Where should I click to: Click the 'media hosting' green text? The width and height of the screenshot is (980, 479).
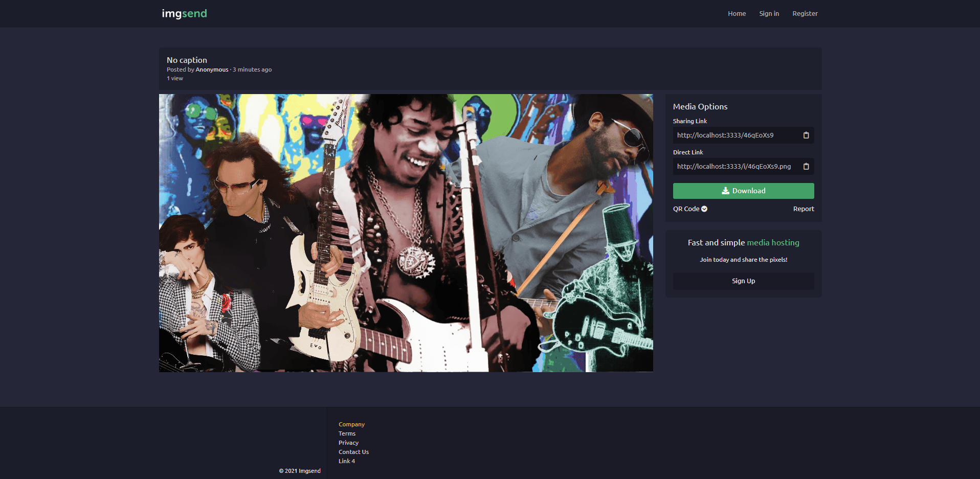pyautogui.click(x=773, y=243)
